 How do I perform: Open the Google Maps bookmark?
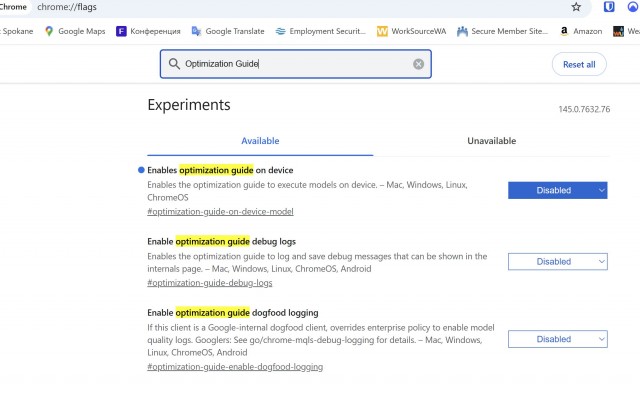tap(75, 31)
